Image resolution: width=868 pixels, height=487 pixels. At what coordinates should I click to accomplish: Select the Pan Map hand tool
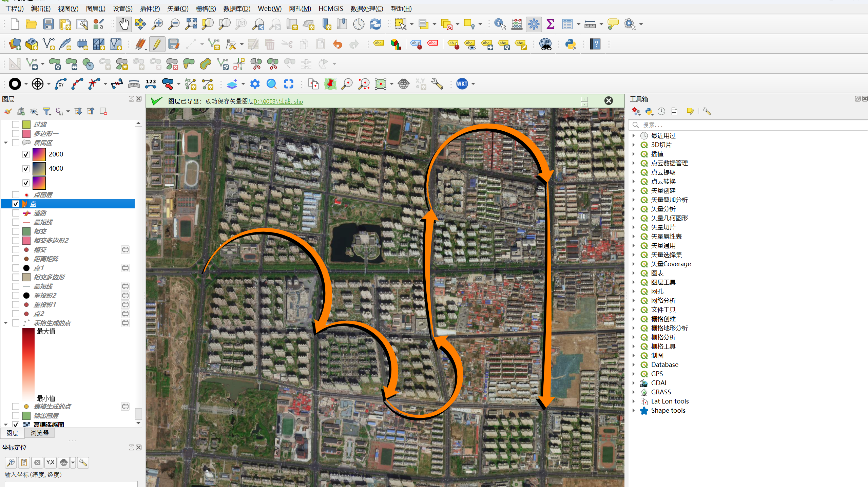pos(124,24)
